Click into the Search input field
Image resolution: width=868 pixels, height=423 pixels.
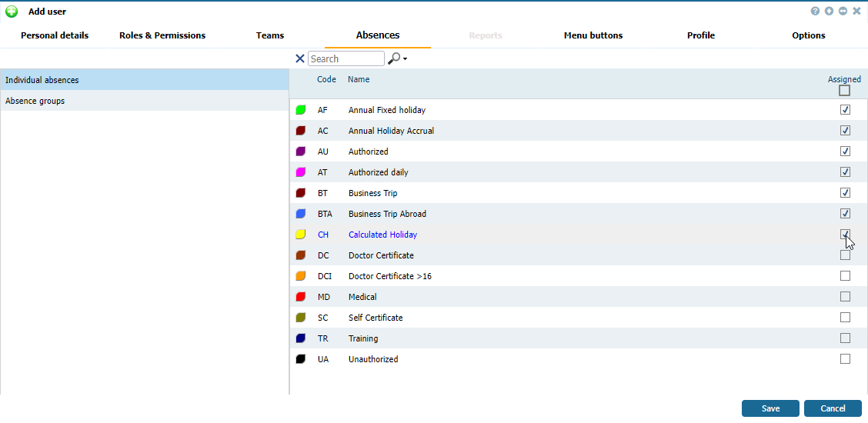coord(346,59)
